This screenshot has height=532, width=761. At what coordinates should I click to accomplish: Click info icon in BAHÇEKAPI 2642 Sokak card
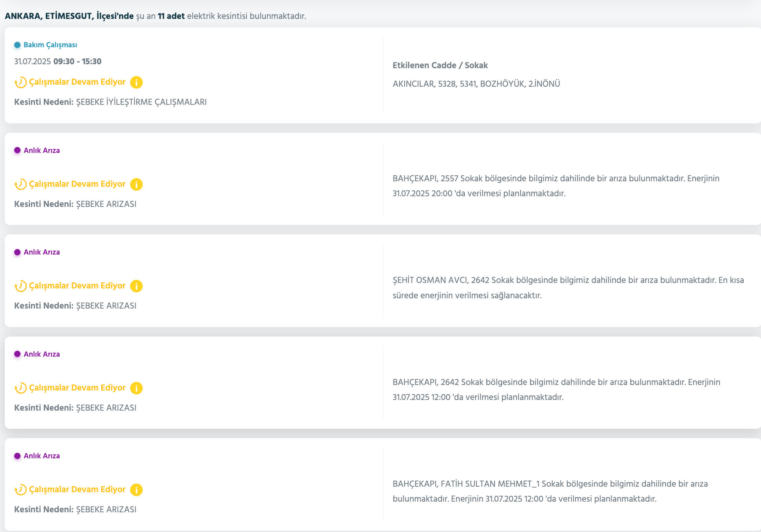click(136, 388)
